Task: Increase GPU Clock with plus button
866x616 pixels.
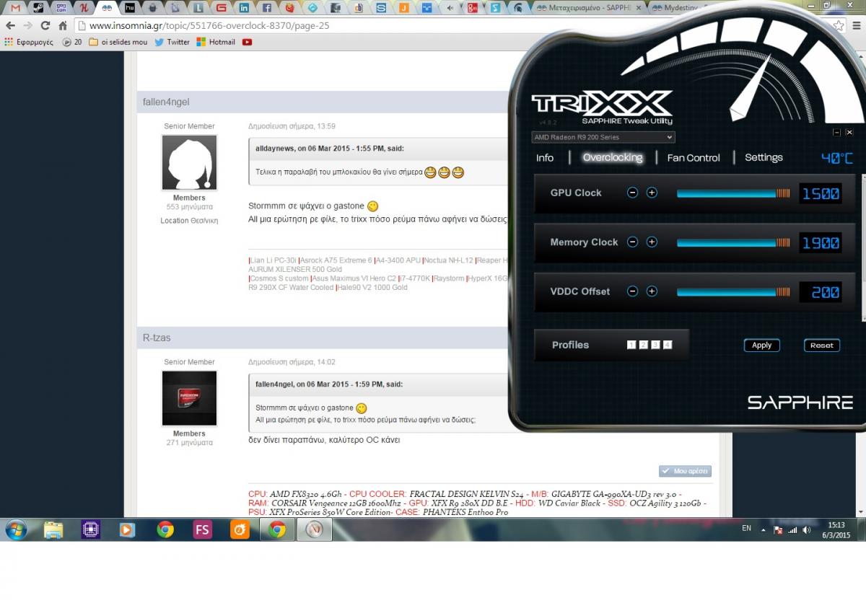Action: pyautogui.click(x=652, y=193)
